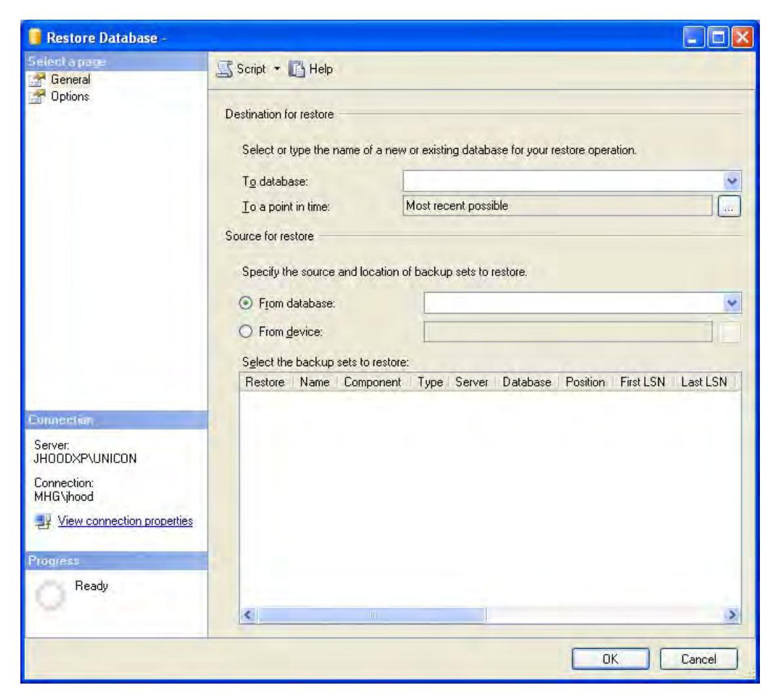This screenshot has width=777, height=700.
Task: Expand the From database dropdown arrow
Action: (732, 303)
